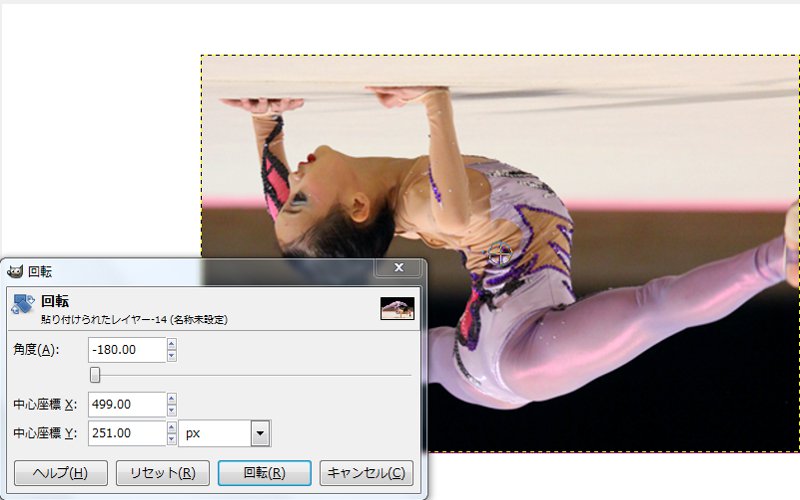The height and width of the screenshot is (500, 800).
Task: Increase center X with up stepper arrow
Action: (x=172, y=399)
